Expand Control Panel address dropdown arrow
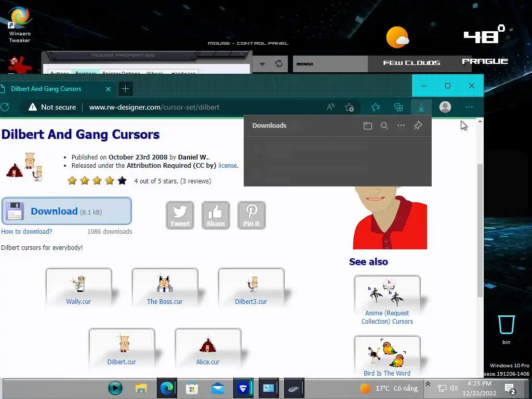 [x=262, y=64]
